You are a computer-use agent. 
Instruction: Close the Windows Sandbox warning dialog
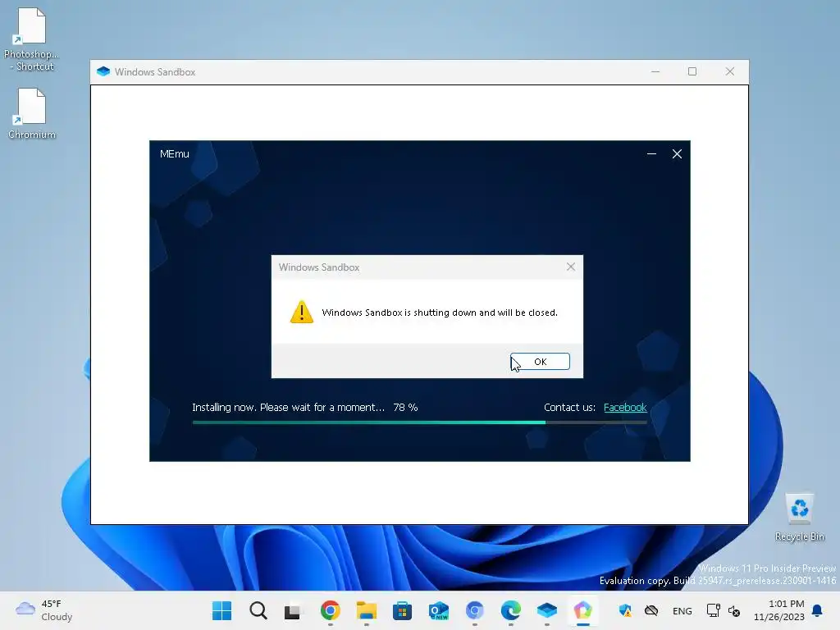pyautogui.click(x=571, y=267)
